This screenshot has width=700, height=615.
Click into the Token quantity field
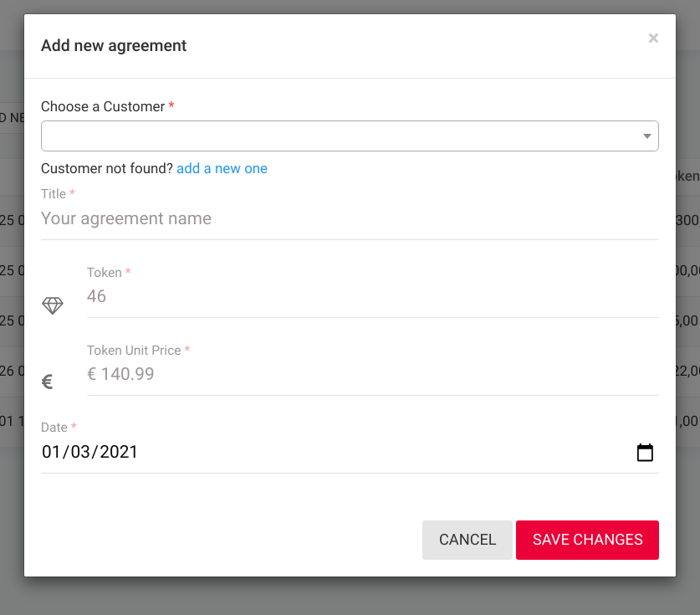(373, 296)
